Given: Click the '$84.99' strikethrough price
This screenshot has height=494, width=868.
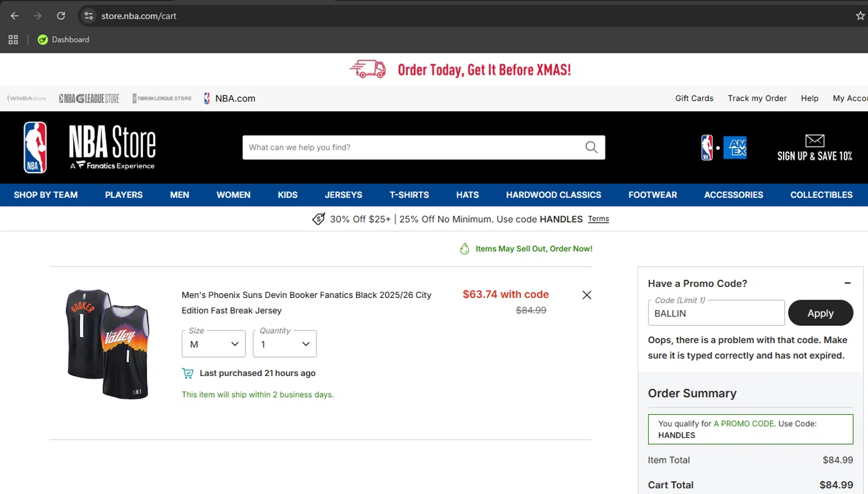Looking at the screenshot, I should click(x=531, y=310).
